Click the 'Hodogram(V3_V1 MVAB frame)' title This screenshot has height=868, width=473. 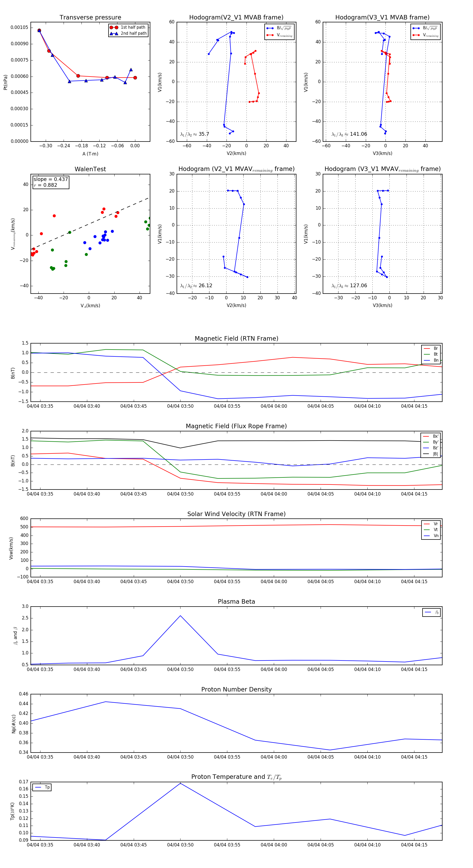coord(382,17)
